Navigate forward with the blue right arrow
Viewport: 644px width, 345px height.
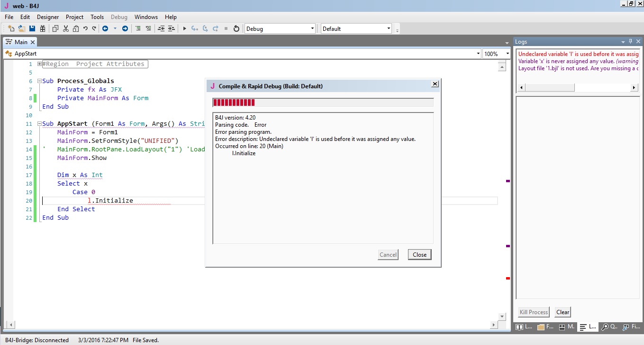[x=125, y=28]
